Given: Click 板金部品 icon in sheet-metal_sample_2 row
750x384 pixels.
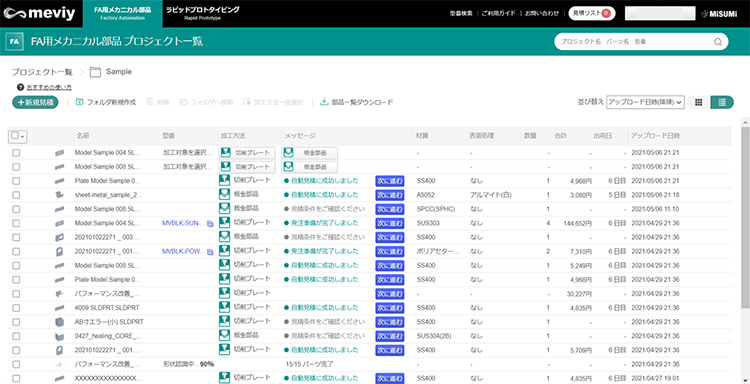Looking at the screenshot, I should (224, 195).
